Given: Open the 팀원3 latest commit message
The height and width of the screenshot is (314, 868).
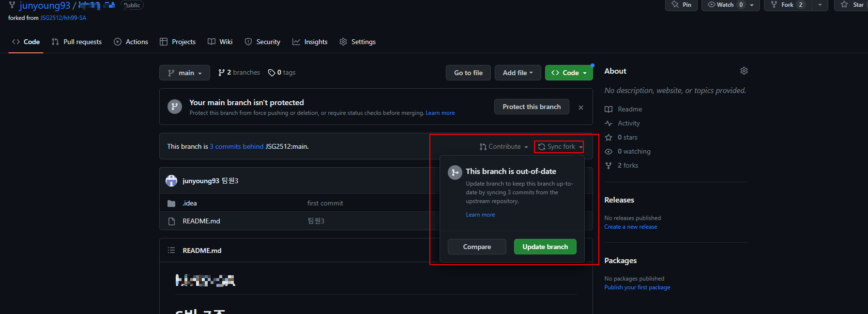Looking at the screenshot, I should coord(230,181).
